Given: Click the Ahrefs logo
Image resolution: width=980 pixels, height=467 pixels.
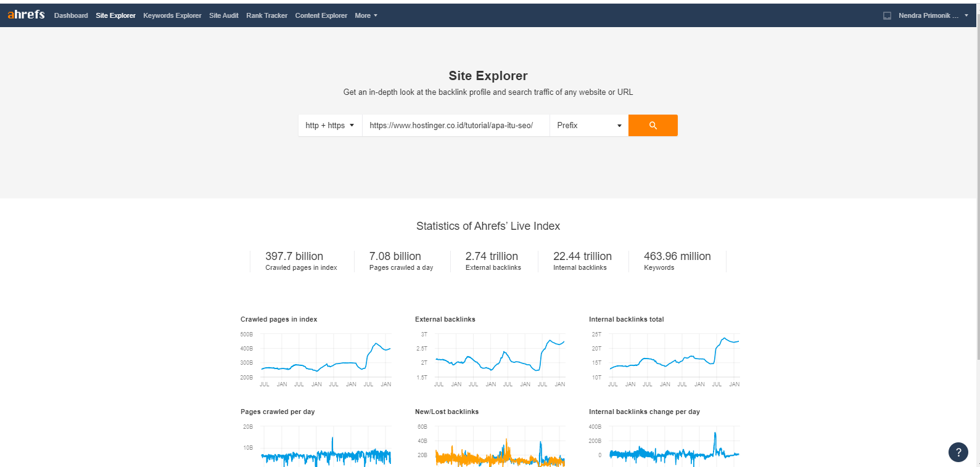Looking at the screenshot, I should (26, 15).
